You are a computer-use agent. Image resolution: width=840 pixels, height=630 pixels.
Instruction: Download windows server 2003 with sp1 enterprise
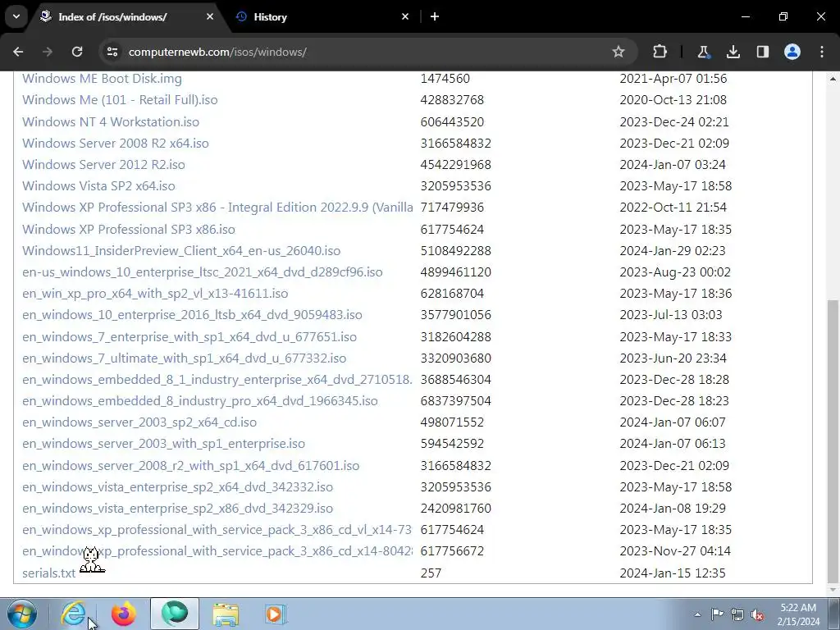click(163, 444)
